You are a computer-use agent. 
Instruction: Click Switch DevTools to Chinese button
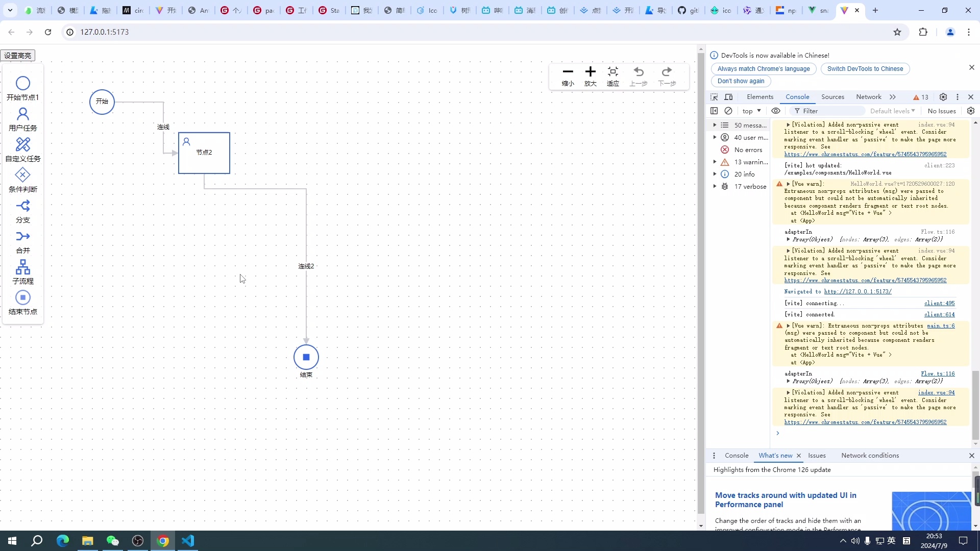(x=865, y=69)
